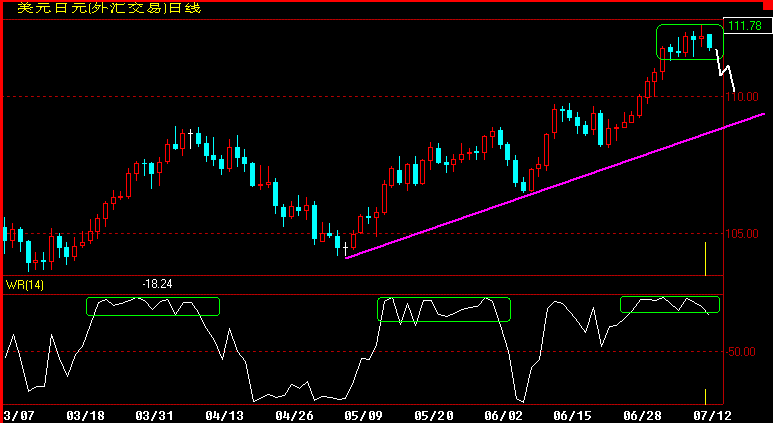Click the 06/02 date label
The width and height of the screenshot is (773, 423).
[501, 416]
